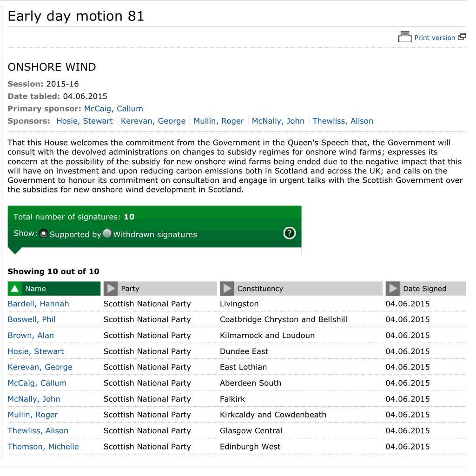
Task: Open the Print version link
Action: 435,38
